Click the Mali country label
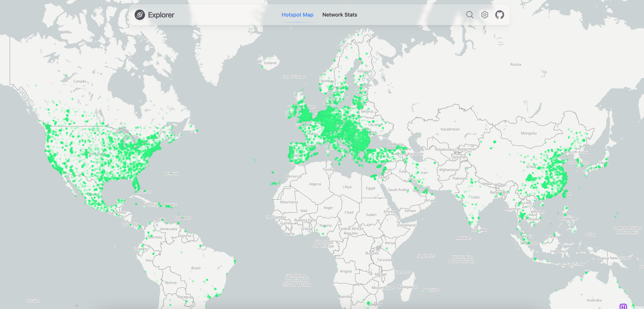 tap(304, 211)
